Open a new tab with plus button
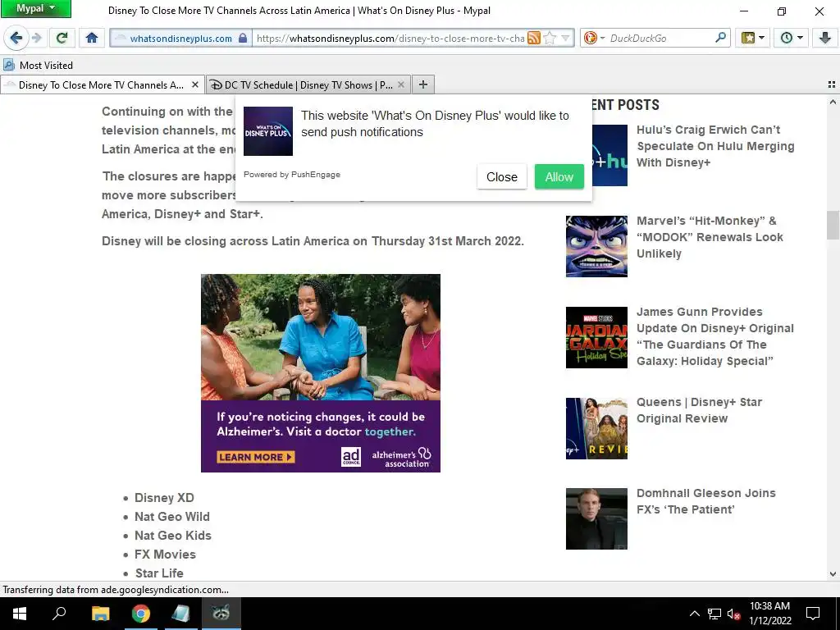The height and width of the screenshot is (630, 840). (423, 84)
